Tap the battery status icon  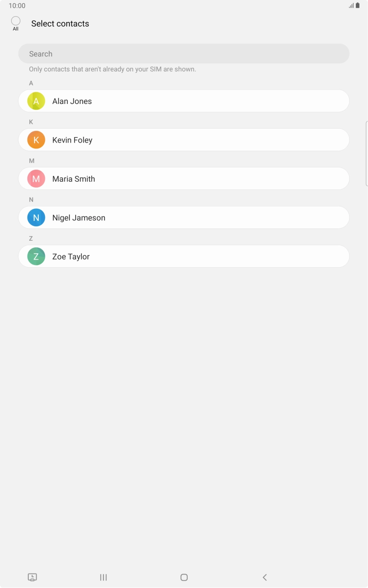click(x=358, y=6)
